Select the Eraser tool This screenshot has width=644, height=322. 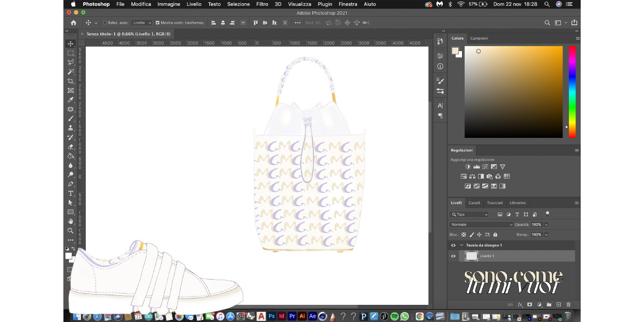(x=70, y=147)
